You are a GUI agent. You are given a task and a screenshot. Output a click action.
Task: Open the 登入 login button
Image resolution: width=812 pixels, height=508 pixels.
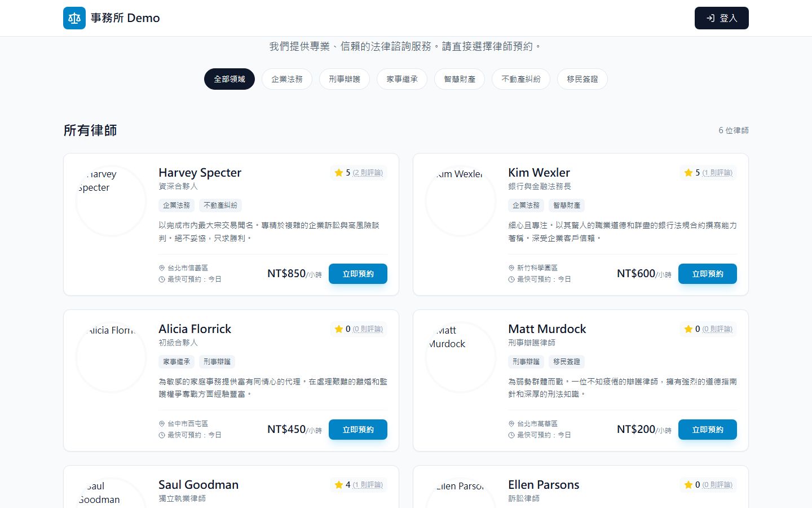(x=722, y=18)
